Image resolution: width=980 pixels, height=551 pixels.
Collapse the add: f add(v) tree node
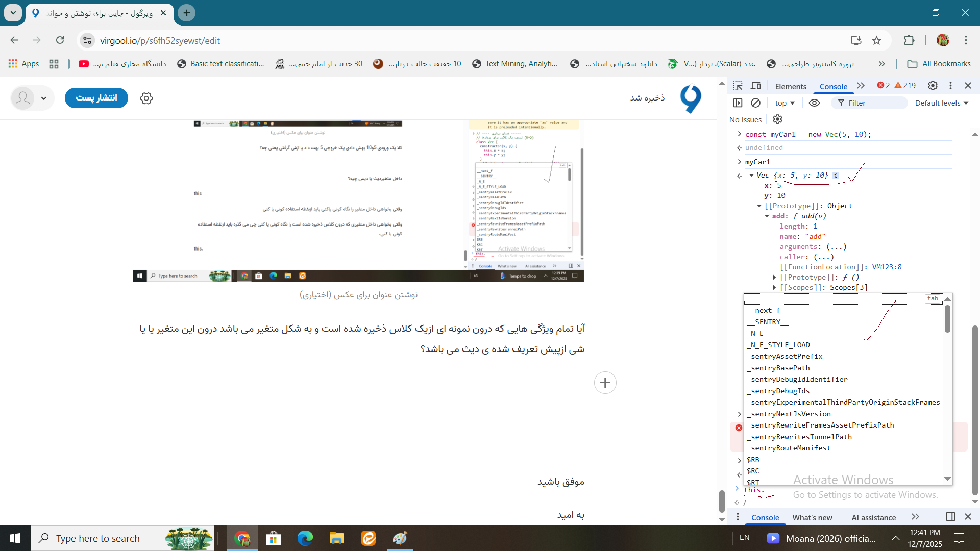[x=767, y=216]
